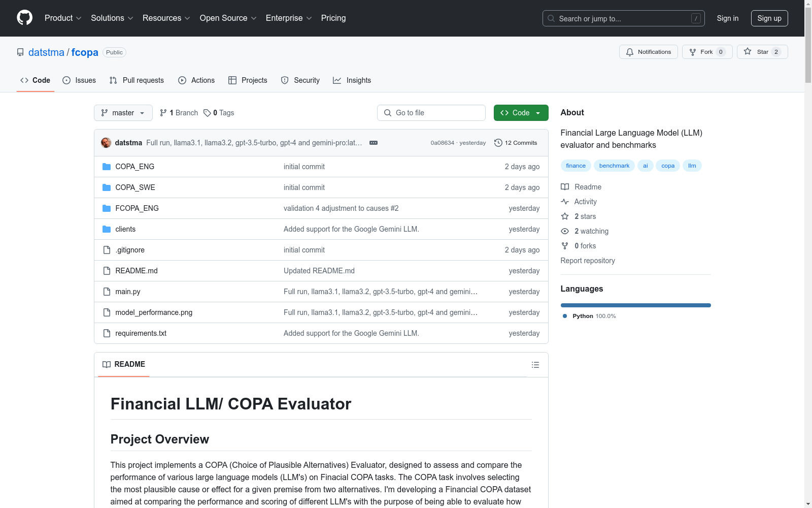This screenshot has width=812, height=508.
Task: Click the finance topic tag
Action: tap(576, 166)
